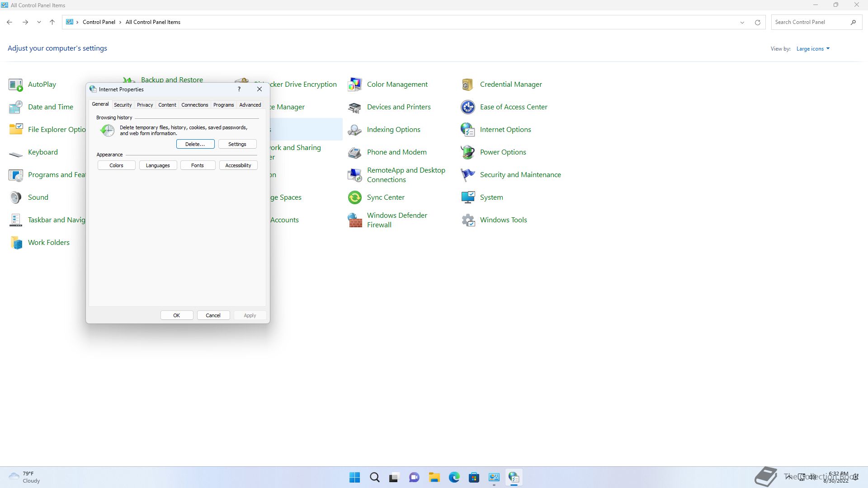Open the Credential Manager icon
This screenshot has height=488, width=868.
[x=468, y=84]
